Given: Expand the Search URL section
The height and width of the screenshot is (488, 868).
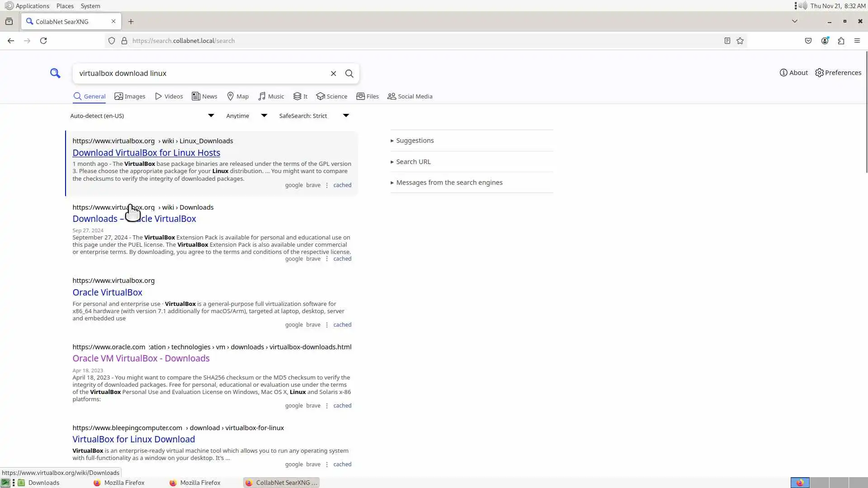Looking at the screenshot, I should 413,162.
